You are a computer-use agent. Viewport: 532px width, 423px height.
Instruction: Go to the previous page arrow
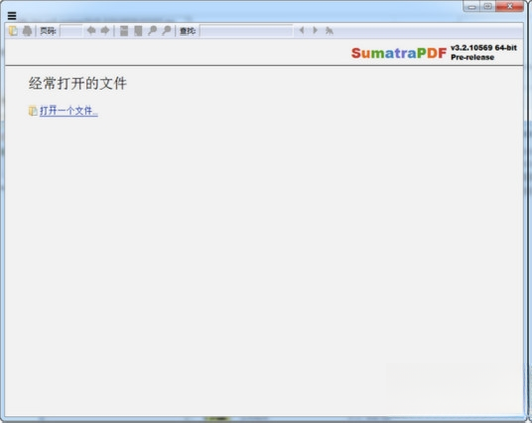point(91,31)
